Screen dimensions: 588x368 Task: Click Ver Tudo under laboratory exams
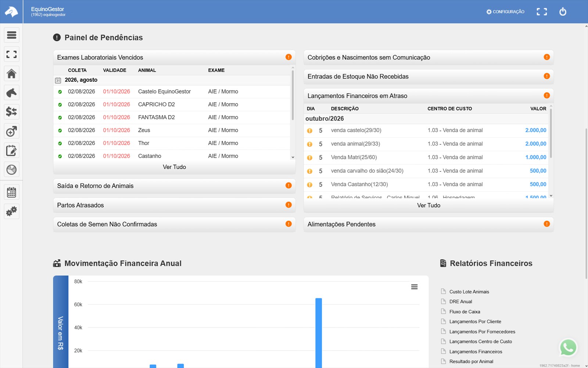click(x=174, y=167)
